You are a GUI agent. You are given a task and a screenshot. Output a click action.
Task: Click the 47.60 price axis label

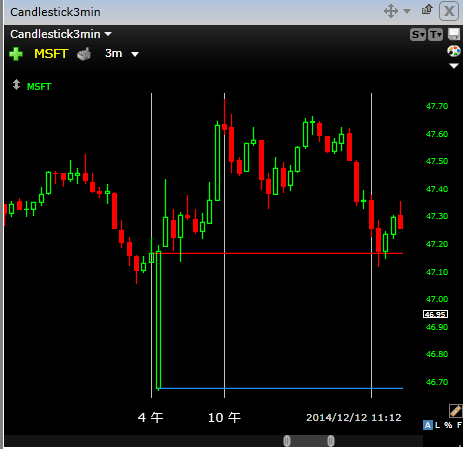pos(437,134)
